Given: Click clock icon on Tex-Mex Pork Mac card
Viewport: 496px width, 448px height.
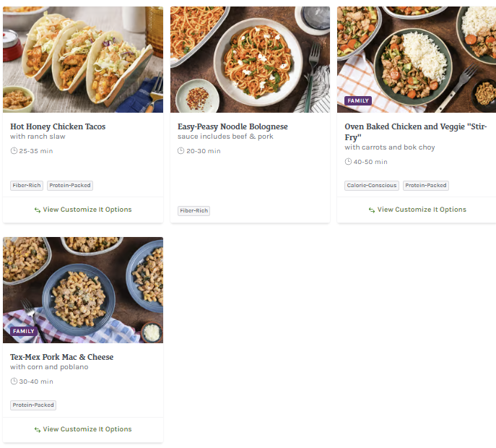Looking at the screenshot, I should point(14,382).
